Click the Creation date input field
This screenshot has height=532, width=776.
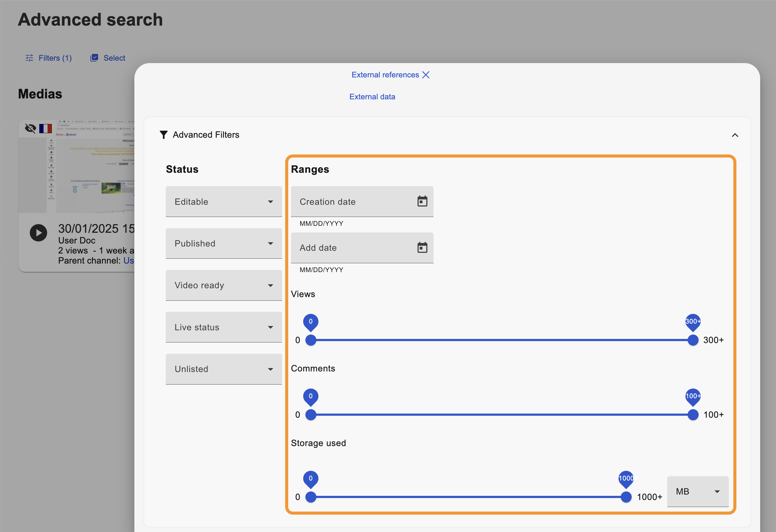[x=362, y=201]
